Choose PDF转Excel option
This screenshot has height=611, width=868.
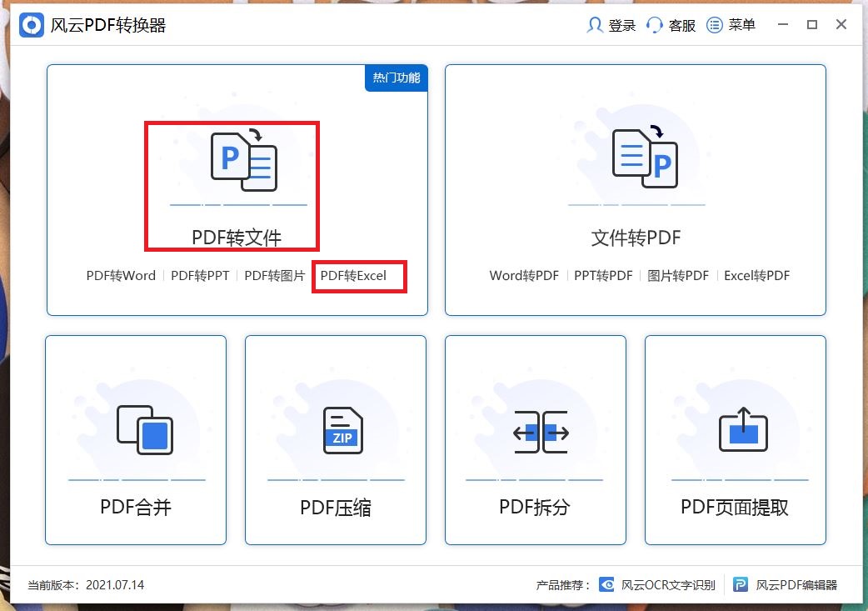[x=353, y=275]
